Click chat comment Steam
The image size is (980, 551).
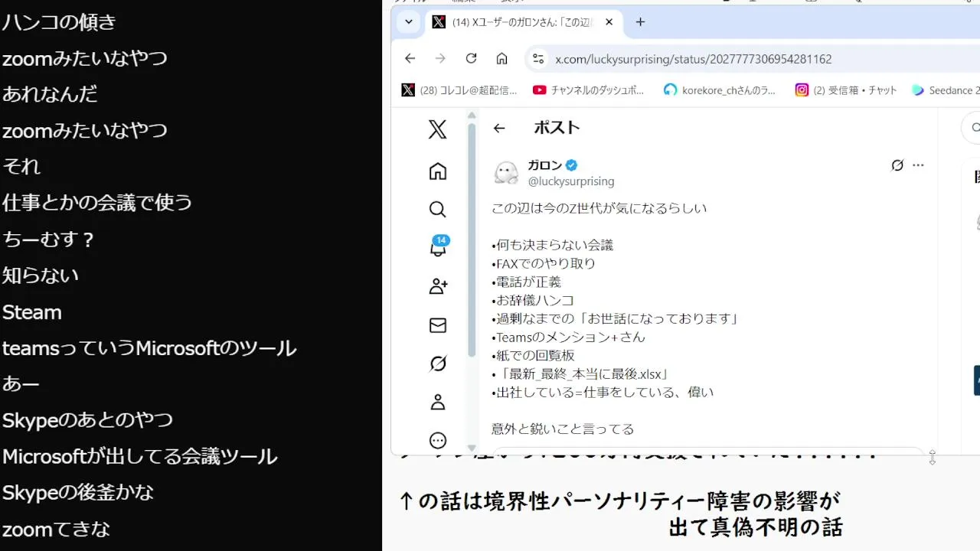click(x=32, y=312)
